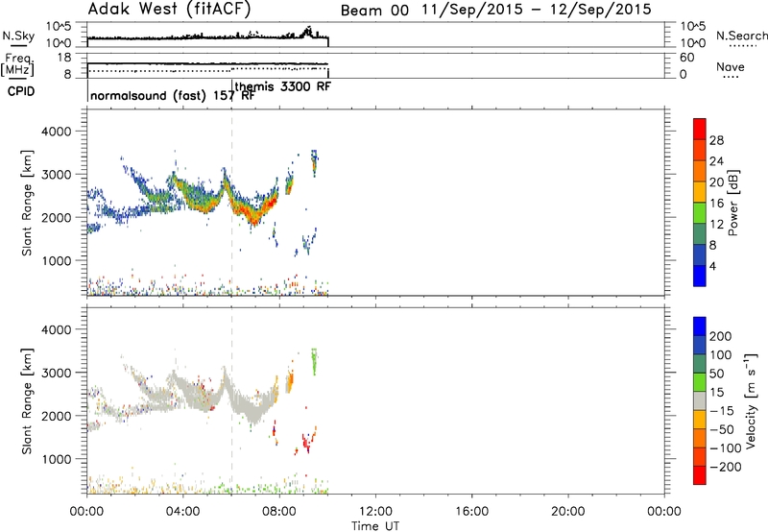Click the "3000" tick of the velocity panel

(57, 373)
